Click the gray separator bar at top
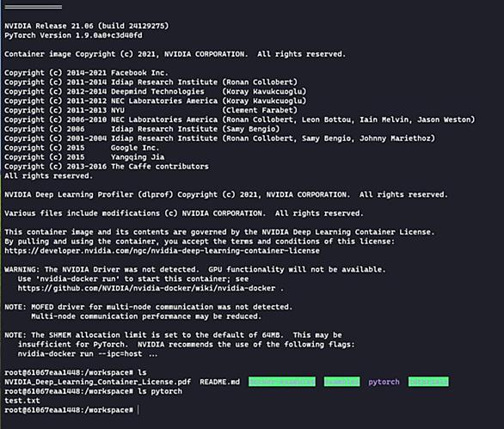 [x=34, y=7]
